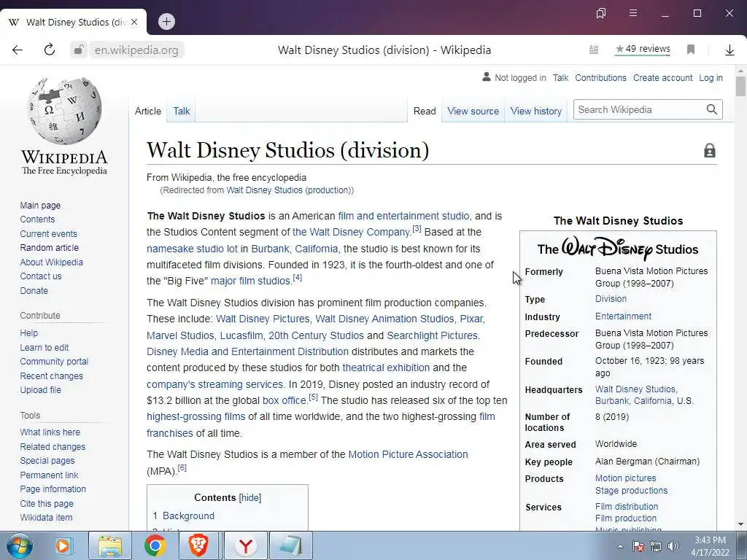Open media player taskbar icon
The width and height of the screenshot is (747, 560).
(63, 545)
